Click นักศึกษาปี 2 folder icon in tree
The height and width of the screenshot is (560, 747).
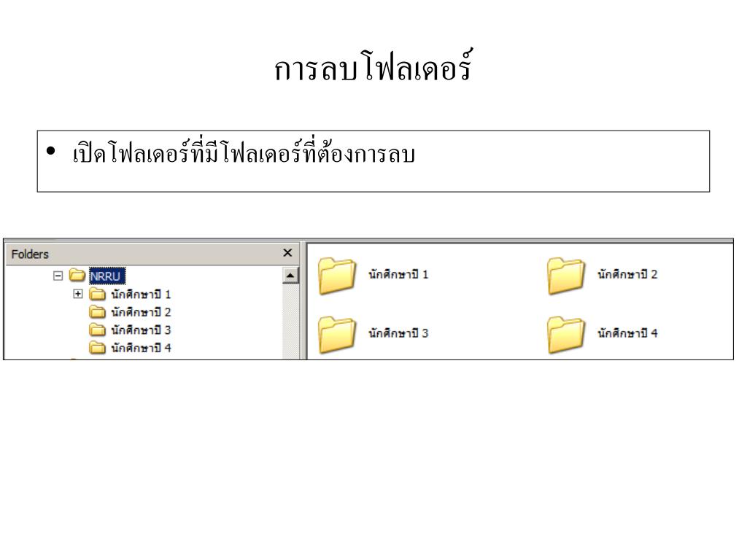point(98,312)
